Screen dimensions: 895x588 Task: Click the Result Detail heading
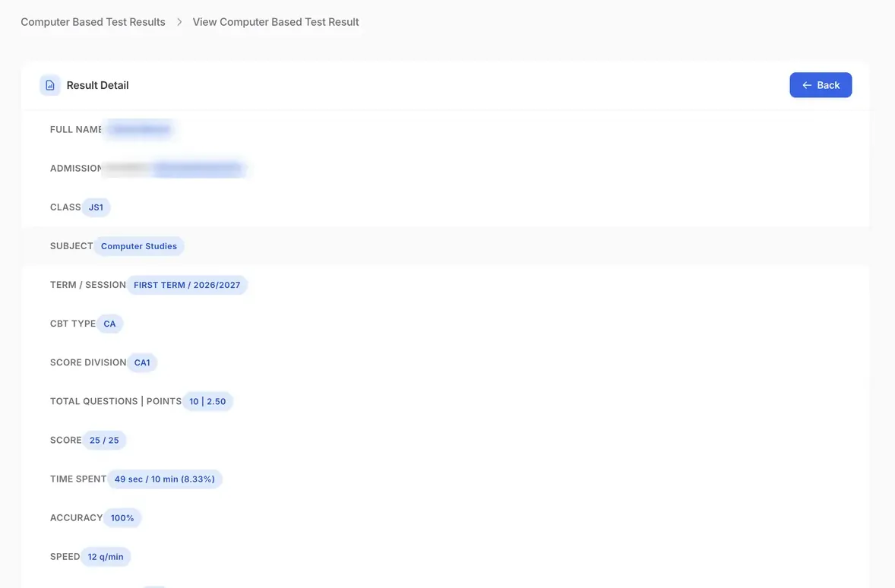point(97,85)
